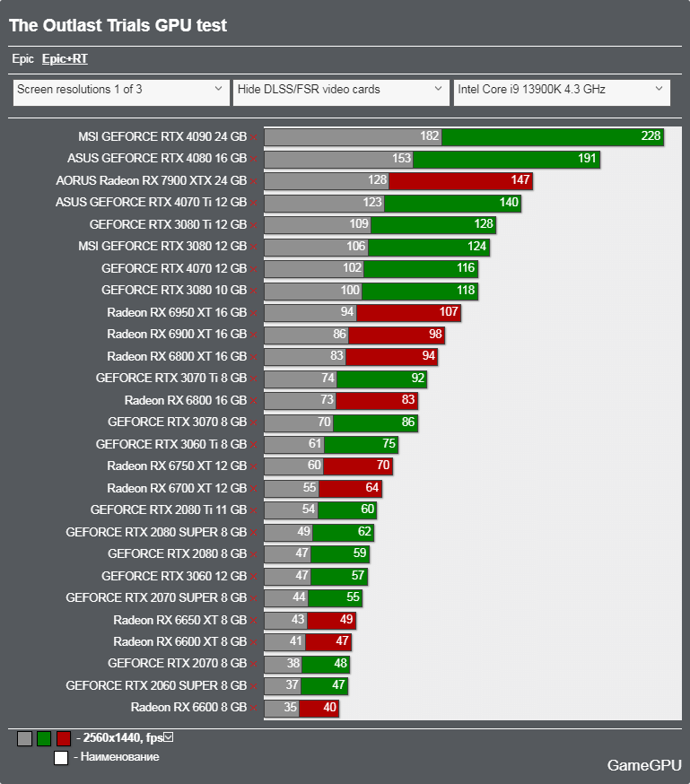Click red X beside GEFORCE RTX 2080 8 GB
The width and height of the screenshot is (690, 784).
254,554
